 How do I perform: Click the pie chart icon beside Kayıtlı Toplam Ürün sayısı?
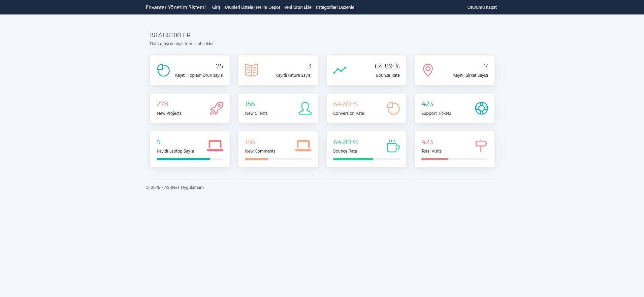tap(163, 70)
